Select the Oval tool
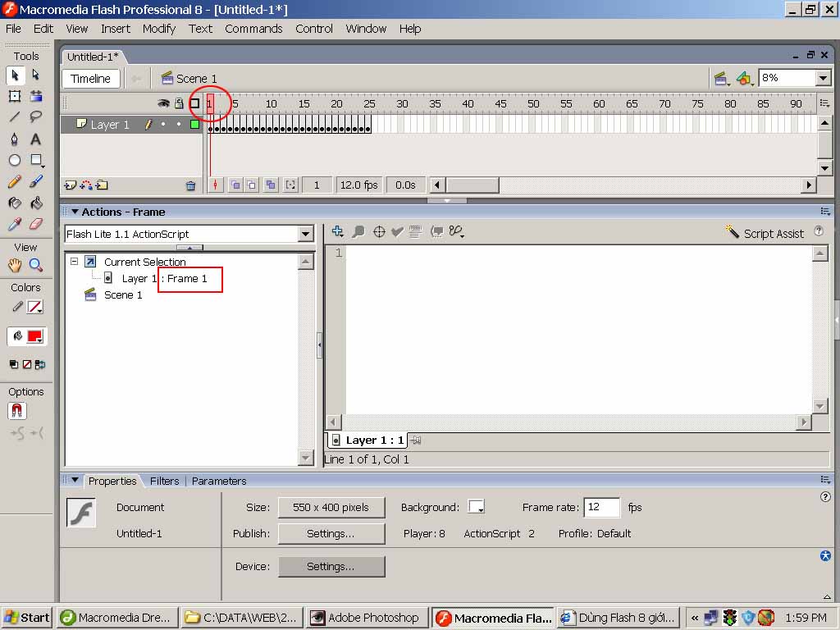This screenshot has height=630, width=840. [x=15, y=160]
